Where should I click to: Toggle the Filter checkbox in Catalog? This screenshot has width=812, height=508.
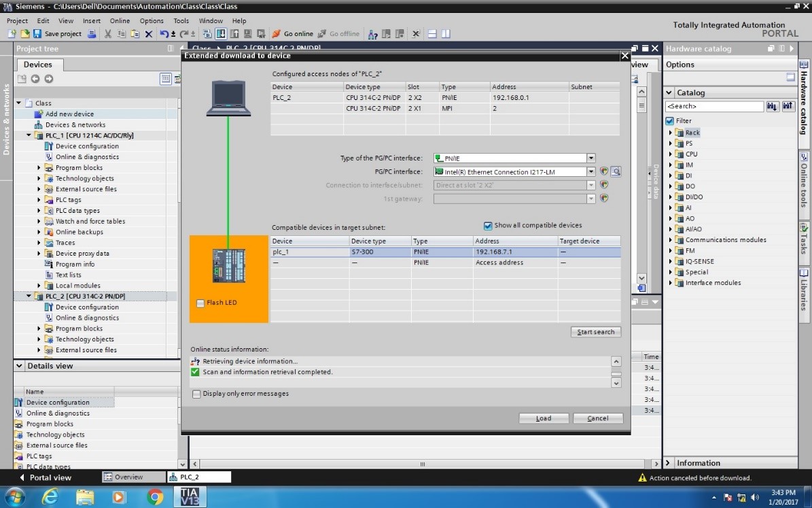pos(669,121)
